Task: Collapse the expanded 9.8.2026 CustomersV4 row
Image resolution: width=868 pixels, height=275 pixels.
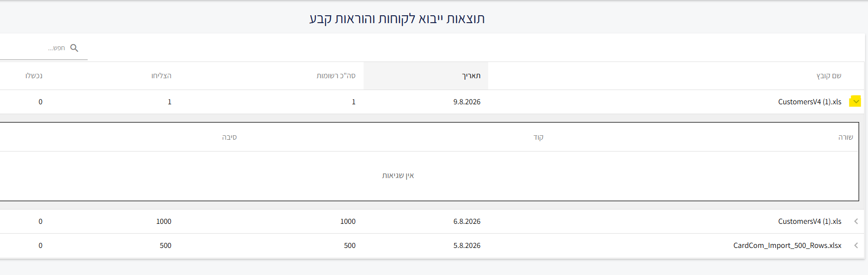Action: 855,101
